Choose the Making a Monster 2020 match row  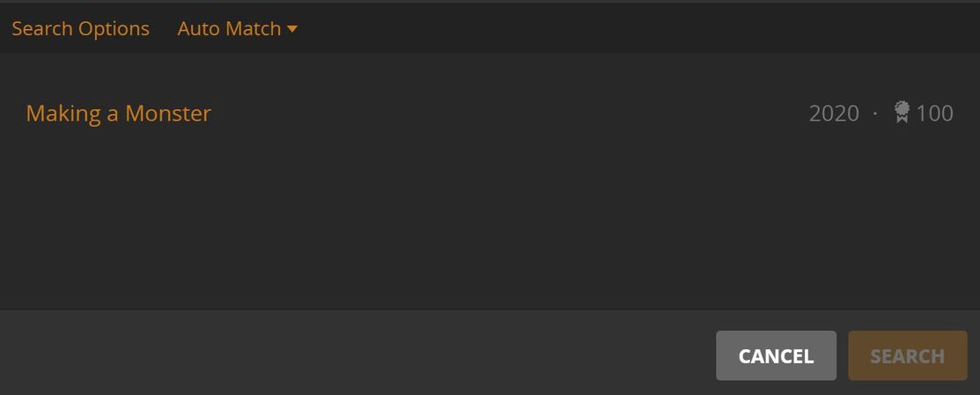click(x=490, y=113)
